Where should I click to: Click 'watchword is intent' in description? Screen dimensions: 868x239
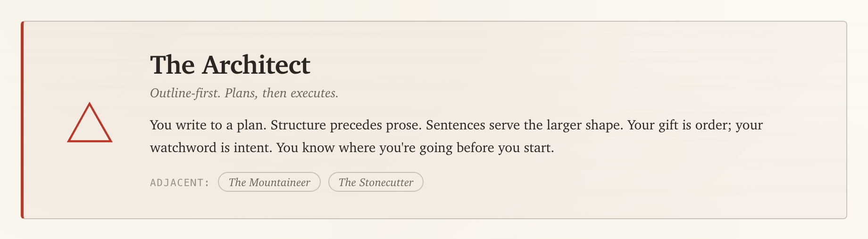point(211,148)
